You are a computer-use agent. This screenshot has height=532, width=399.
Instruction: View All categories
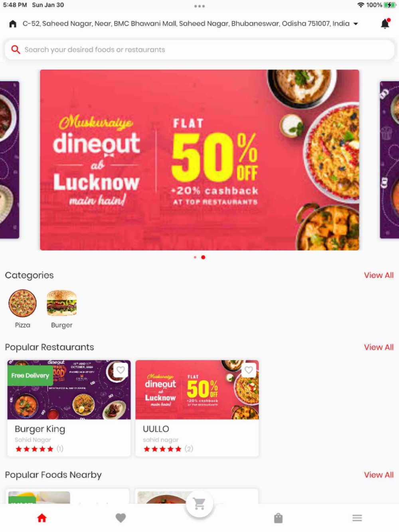coord(379,275)
